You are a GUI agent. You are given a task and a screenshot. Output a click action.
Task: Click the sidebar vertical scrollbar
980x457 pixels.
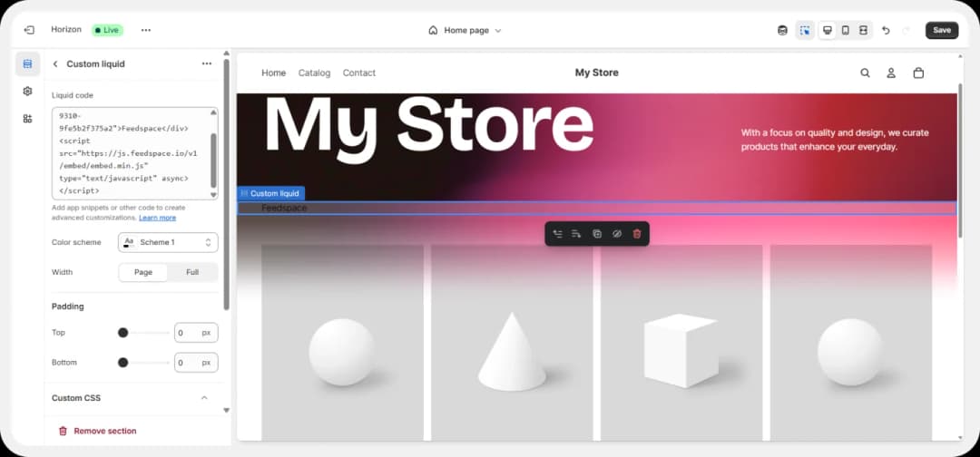pyautogui.click(x=226, y=184)
